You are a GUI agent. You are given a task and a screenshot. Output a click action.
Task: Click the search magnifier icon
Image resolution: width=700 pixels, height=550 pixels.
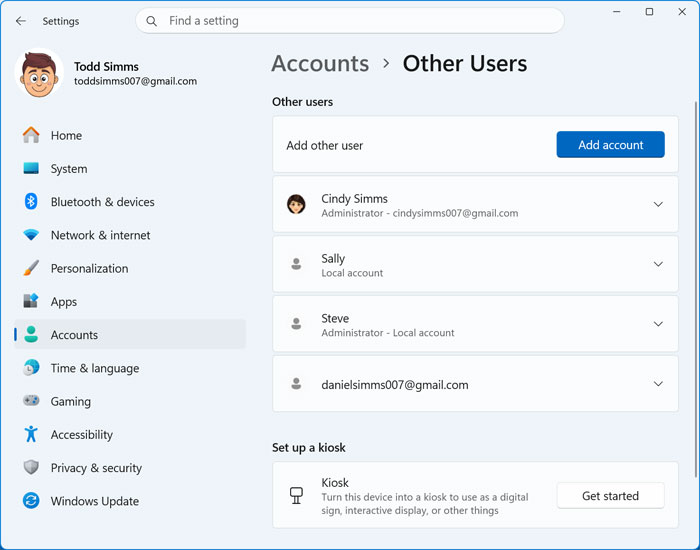pyautogui.click(x=151, y=21)
